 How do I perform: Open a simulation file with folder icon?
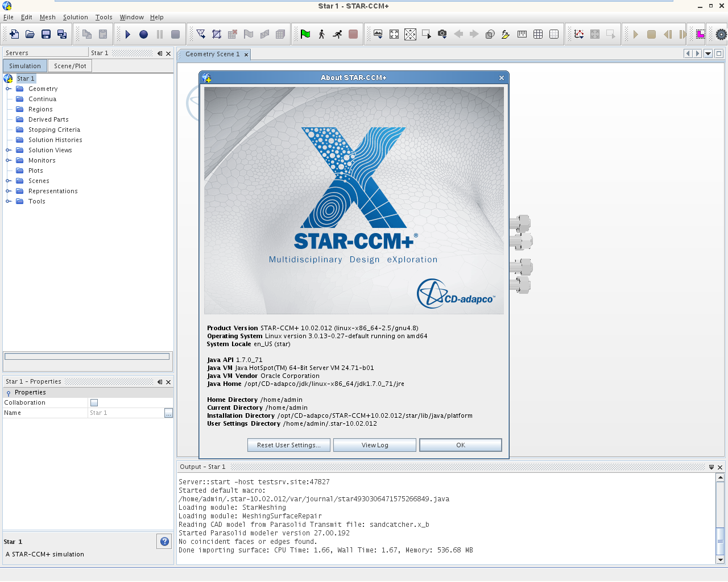click(30, 34)
